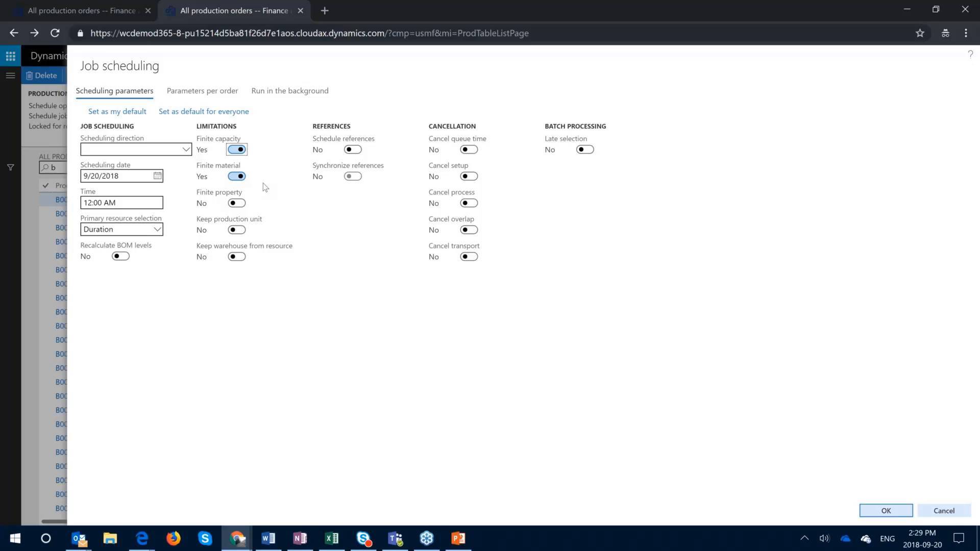
Task: Click the bookmark star in the address bar
Action: [x=920, y=33]
